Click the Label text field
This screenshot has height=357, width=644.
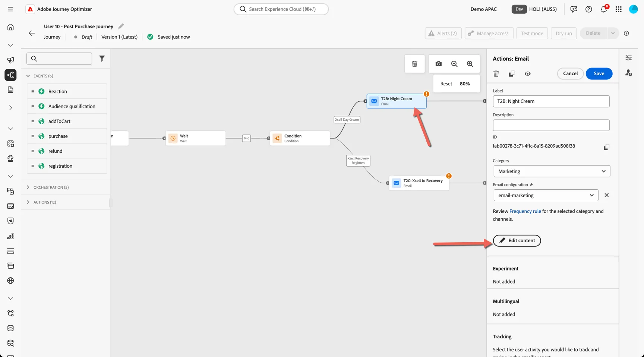pyautogui.click(x=551, y=101)
